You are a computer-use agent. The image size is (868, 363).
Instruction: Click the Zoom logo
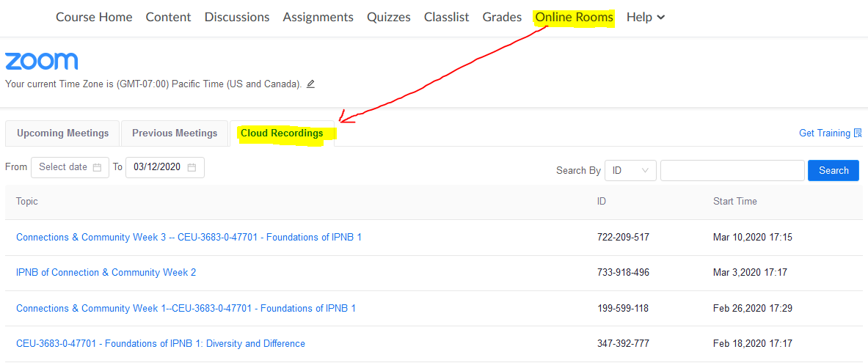tap(41, 62)
